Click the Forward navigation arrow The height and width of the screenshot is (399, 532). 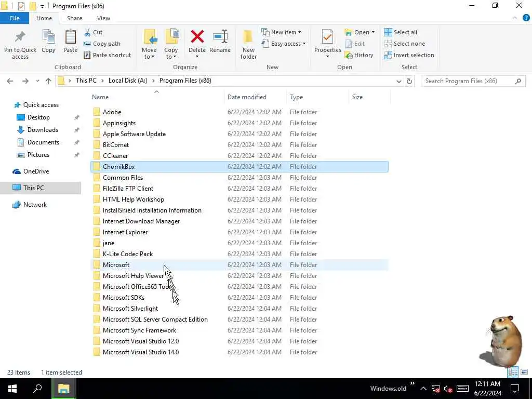coord(25,81)
